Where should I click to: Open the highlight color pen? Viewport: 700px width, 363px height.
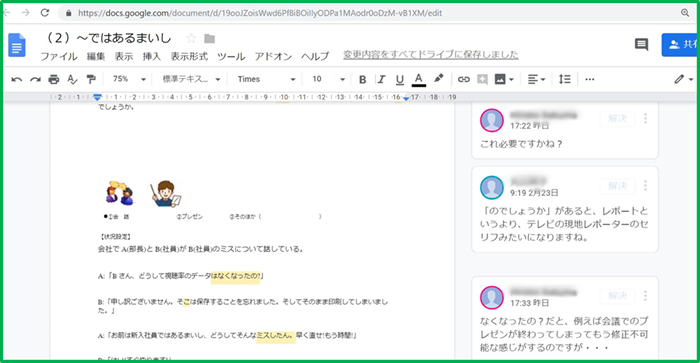[438, 79]
